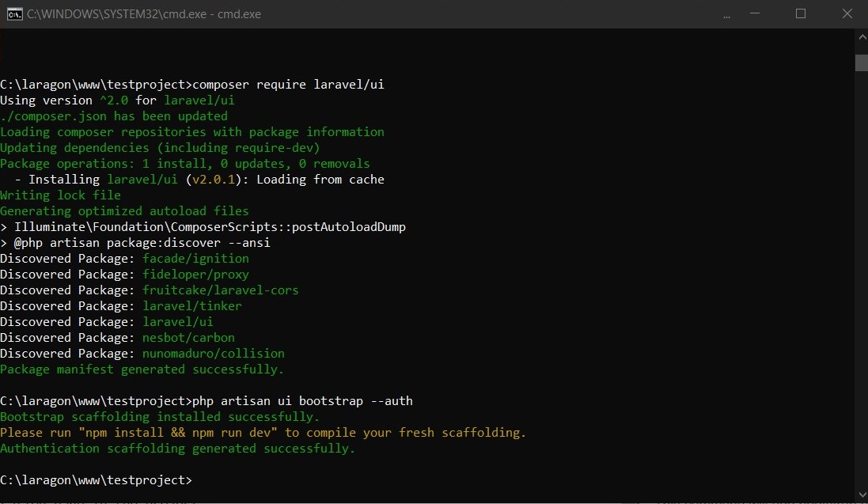The height and width of the screenshot is (504, 868).
Task: Click "Loading composer repositories with package information"
Action: [x=192, y=132]
